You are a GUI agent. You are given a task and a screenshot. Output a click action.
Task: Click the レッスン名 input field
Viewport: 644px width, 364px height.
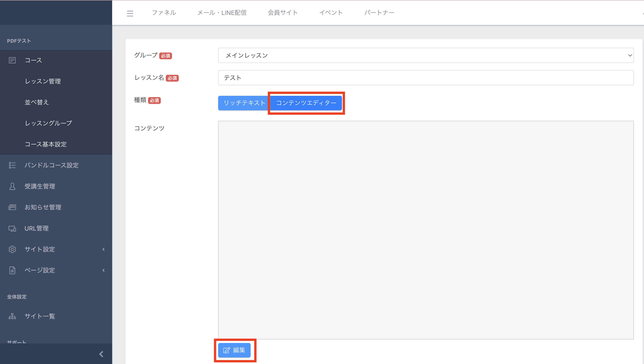[425, 78]
